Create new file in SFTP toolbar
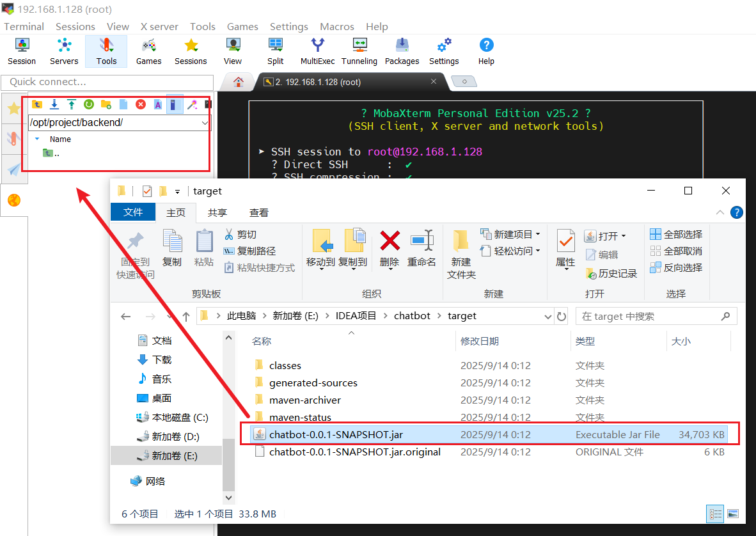 (123, 104)
